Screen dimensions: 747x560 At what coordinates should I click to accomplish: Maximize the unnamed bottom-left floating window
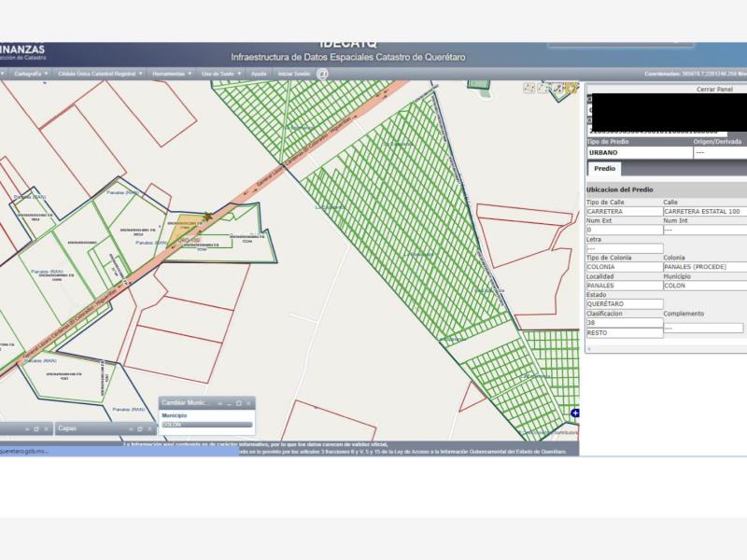tap(36, 429)
